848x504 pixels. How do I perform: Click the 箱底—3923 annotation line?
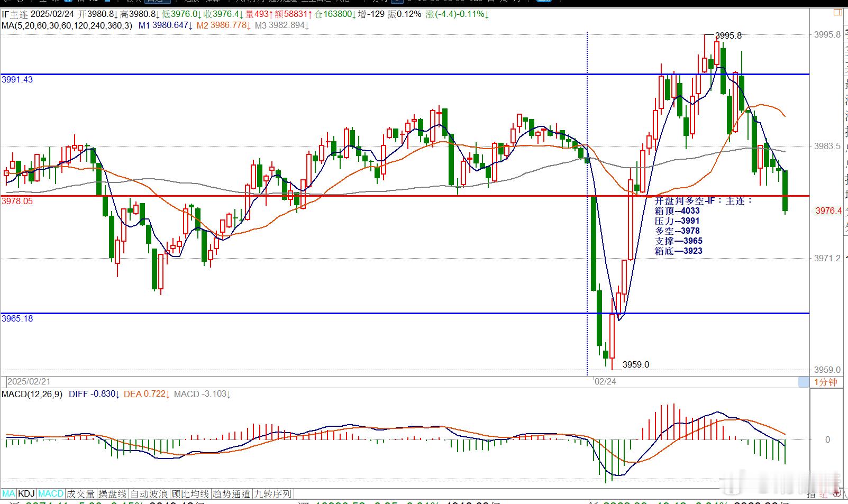point(679,251)
